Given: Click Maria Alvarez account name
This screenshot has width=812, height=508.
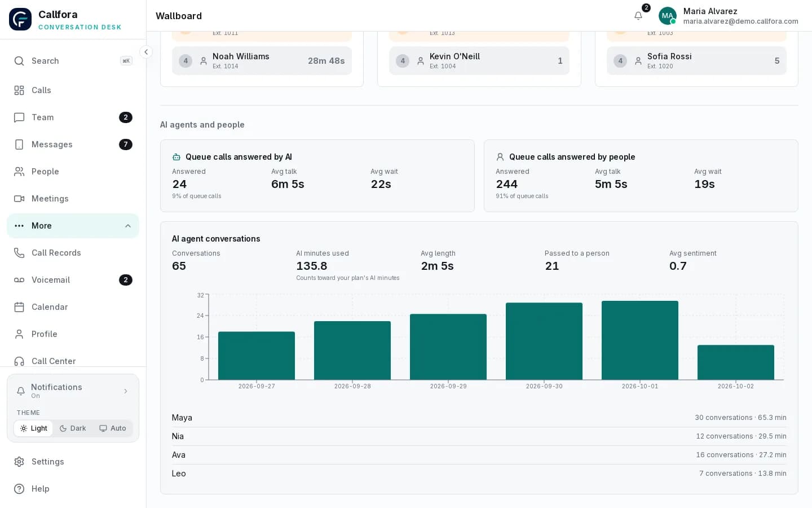Looking at the screenshot, I should click(710, 11).
